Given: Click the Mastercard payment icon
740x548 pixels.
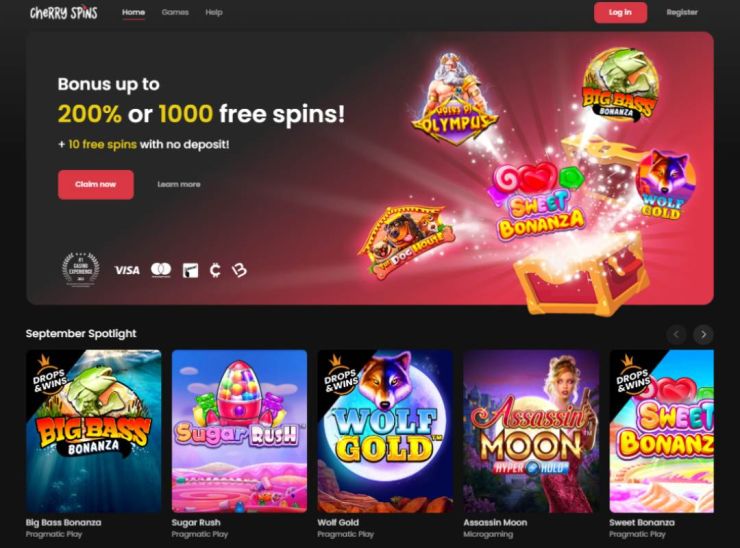Looking at the screenshot, I should 161,270.
